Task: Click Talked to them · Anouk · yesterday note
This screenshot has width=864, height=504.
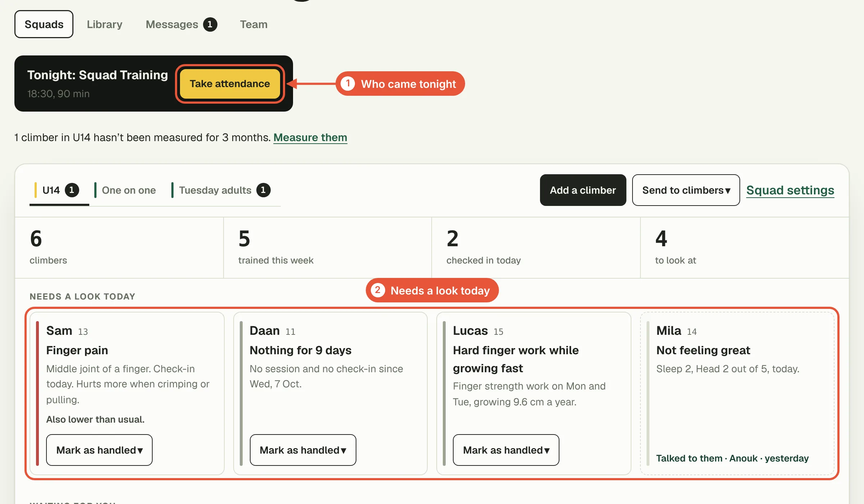Action: click(x=732, y=458)
